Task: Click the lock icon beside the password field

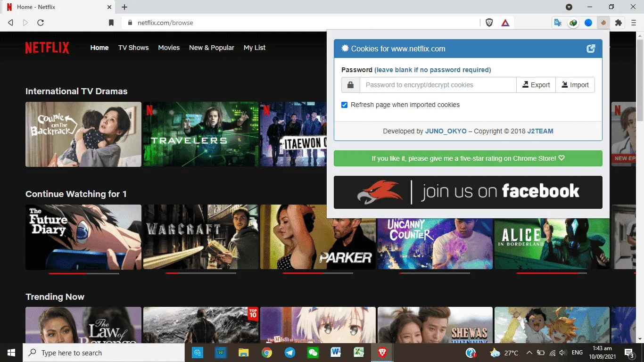Action: click(x=350, y=85)
